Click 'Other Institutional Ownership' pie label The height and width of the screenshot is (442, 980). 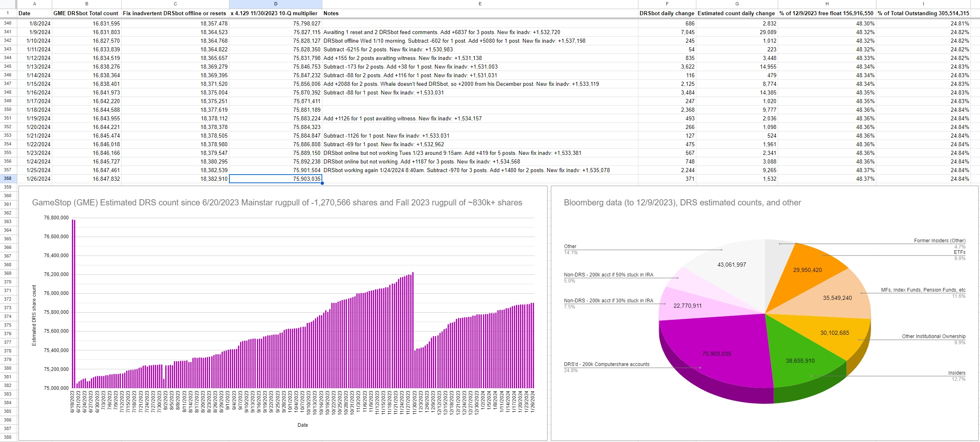(x=934, y=336)
